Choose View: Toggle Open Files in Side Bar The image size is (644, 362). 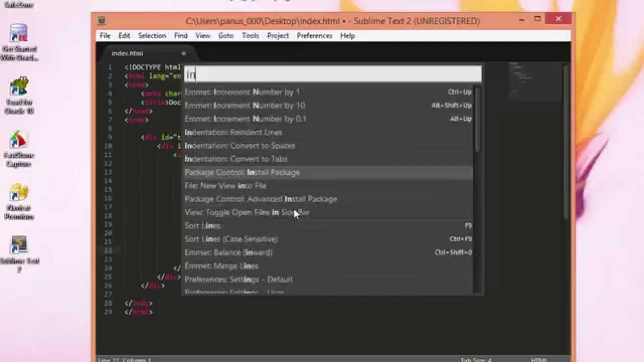click(328, 212)
